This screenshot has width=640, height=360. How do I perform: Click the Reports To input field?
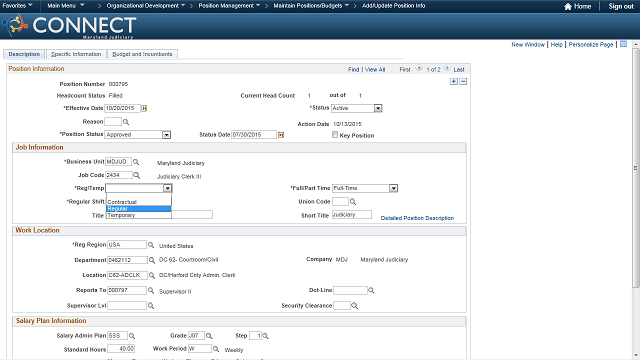(x=127, y=290)
